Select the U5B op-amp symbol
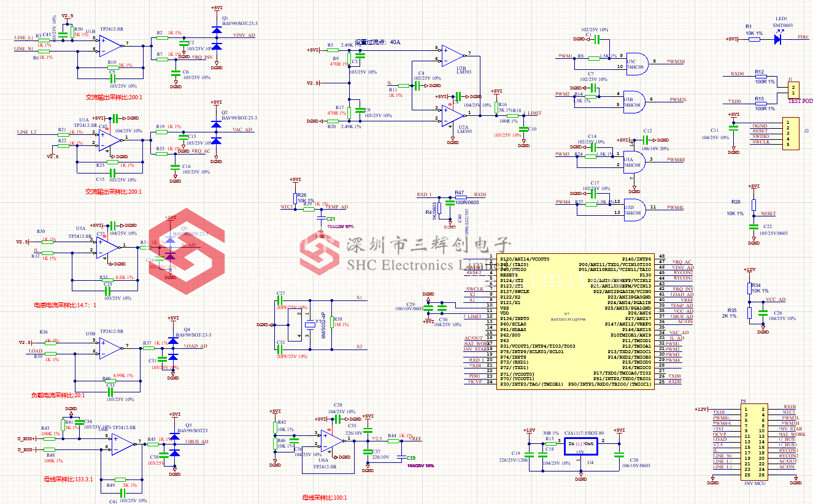 [x=111, y=348]
